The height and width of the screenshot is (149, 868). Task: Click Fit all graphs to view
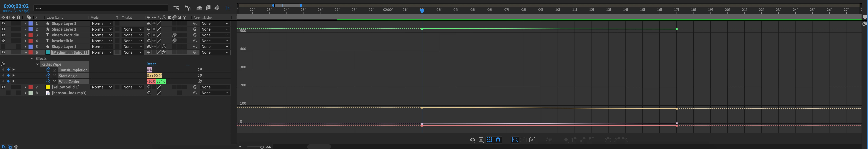(532, 140)
